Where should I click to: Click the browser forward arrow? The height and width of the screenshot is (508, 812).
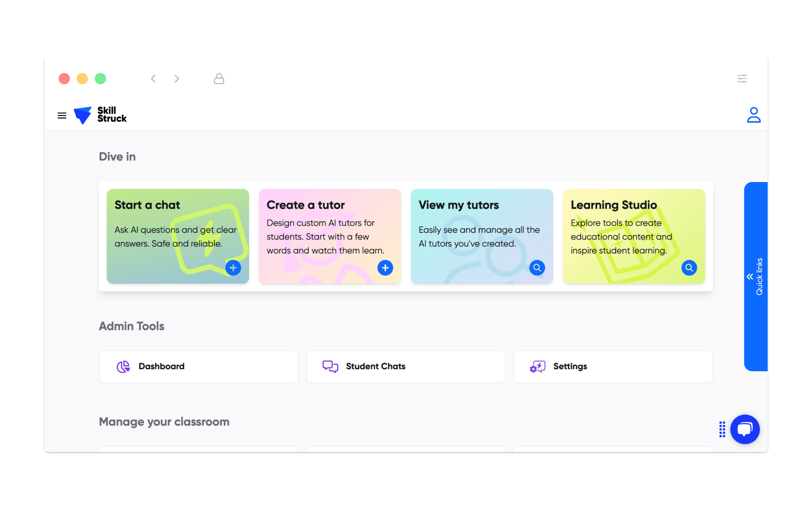click(177, 79)
